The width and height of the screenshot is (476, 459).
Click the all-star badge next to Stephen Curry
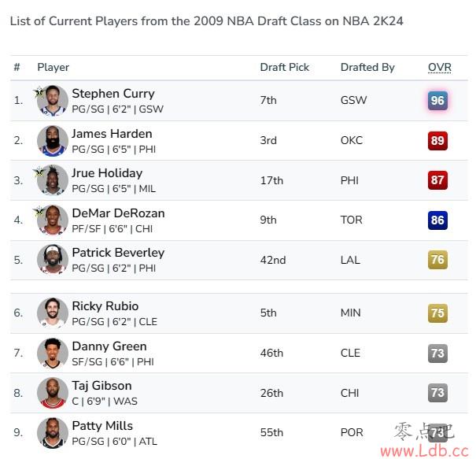[x=39, y=92]
